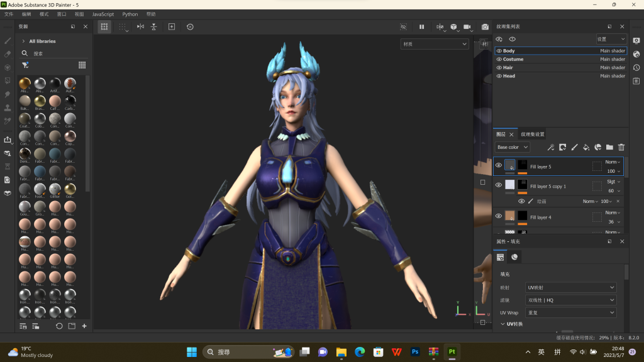Open Fill layer 5 copy 1 Slgt blend dropdown

click(x=614, y=182)
